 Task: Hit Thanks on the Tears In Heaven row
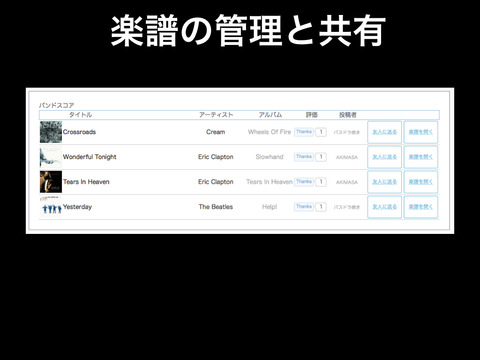coord(304,182)
